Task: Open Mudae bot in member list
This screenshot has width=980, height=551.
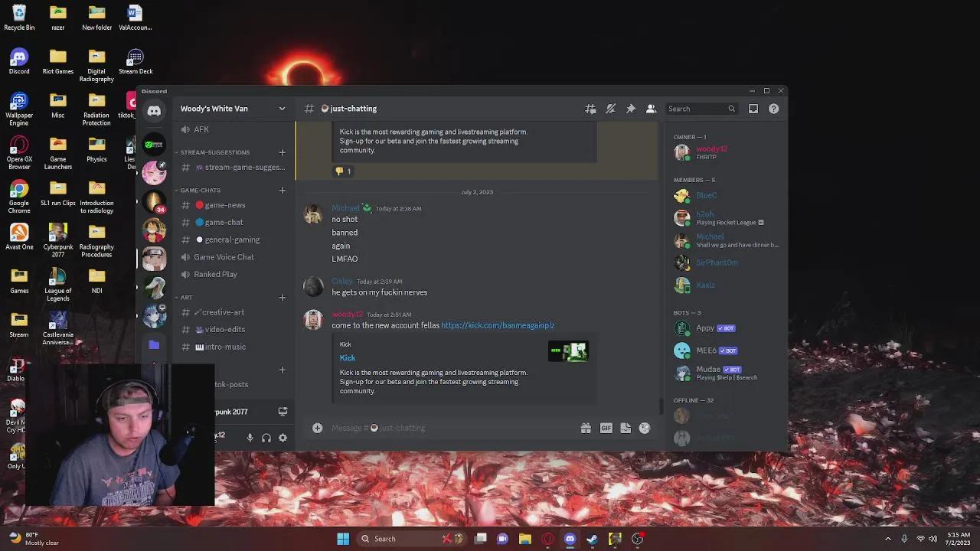Action: pos(724,373)
